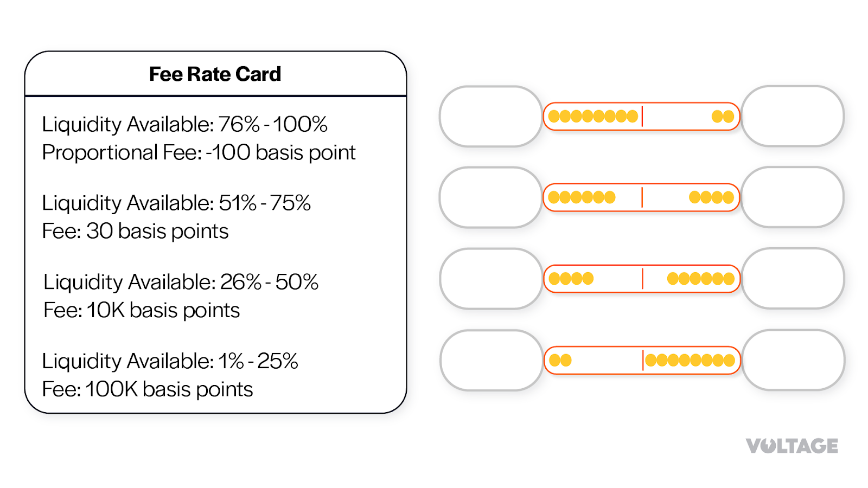Select the 10K basis points fee line
The height and width of the screenshot is (488, 868).
coord(142,310)
